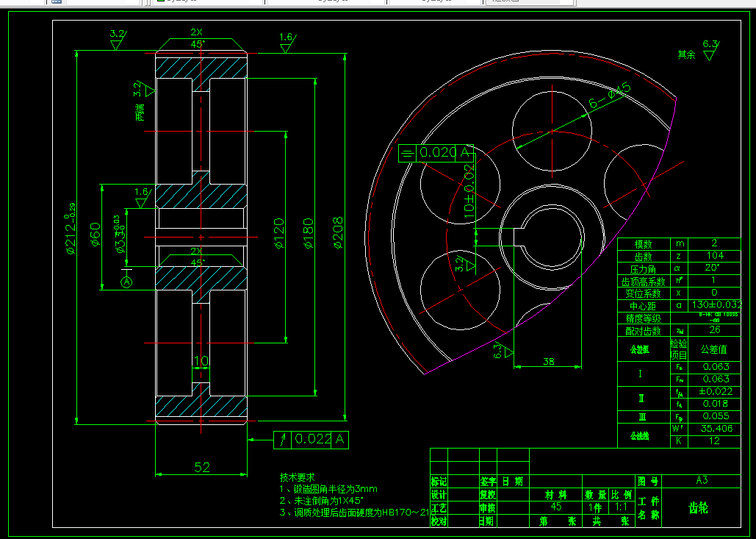Select the 模数 table cell

coord(644,243)
